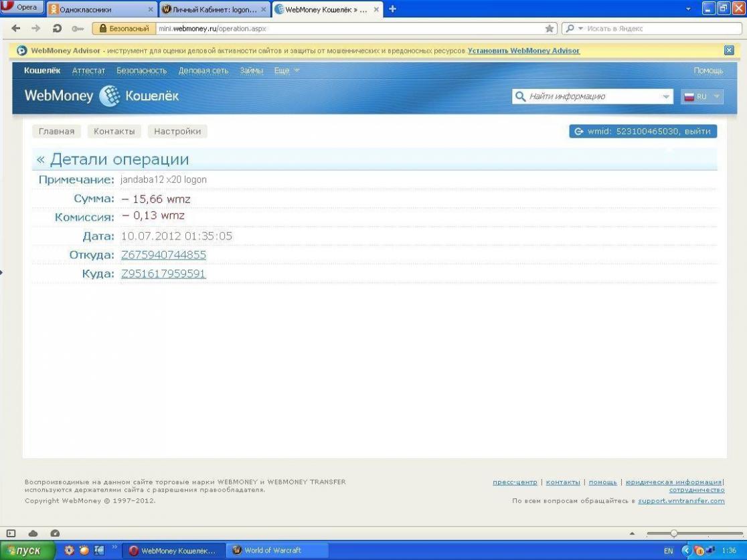Click the Opera Link cloud icon
The image size is (747, 560).
[33, 533]
